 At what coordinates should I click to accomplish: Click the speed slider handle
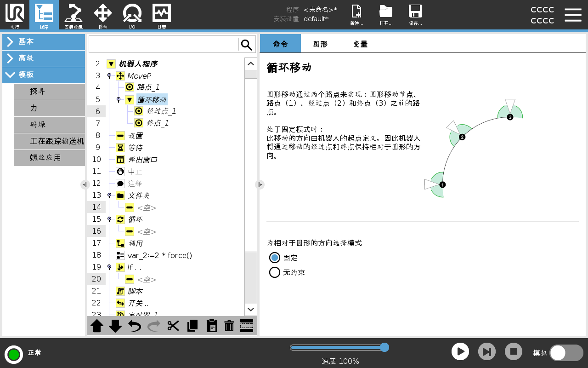(385, 347)
